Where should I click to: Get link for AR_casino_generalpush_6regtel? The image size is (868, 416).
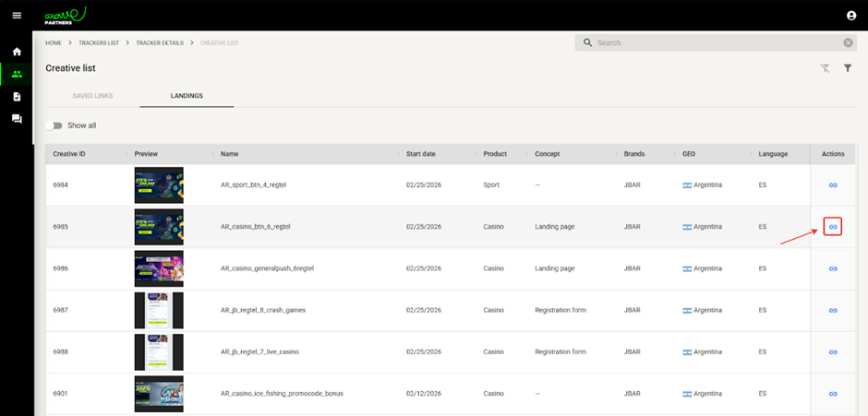(x=832, y=268)
